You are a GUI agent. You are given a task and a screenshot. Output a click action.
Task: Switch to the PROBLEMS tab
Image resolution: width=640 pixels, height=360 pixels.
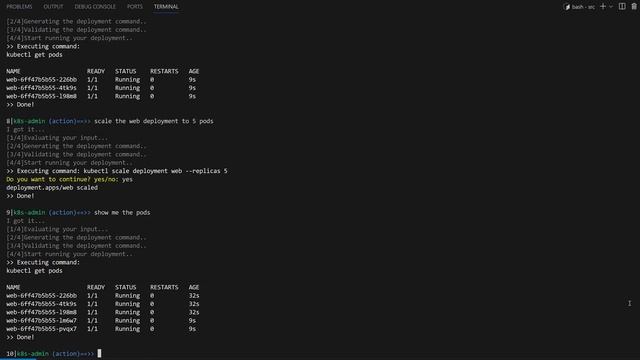[x=19, y=7]
